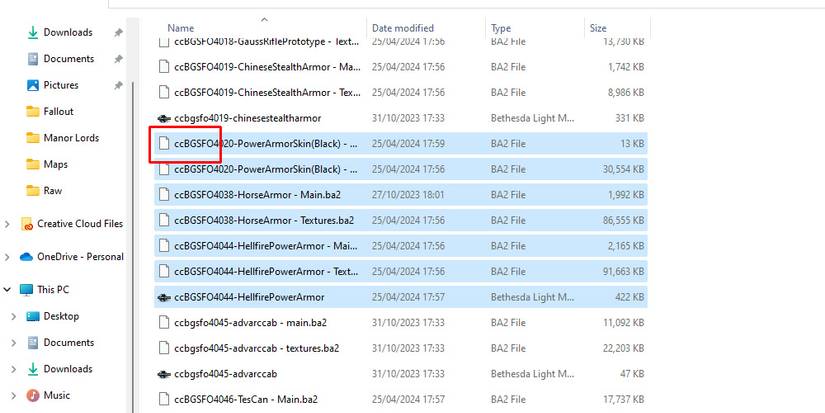Click icon of ccbgsfo4019-chinesestealtharmor plugin
825x413 pixels.
[164, 118]
